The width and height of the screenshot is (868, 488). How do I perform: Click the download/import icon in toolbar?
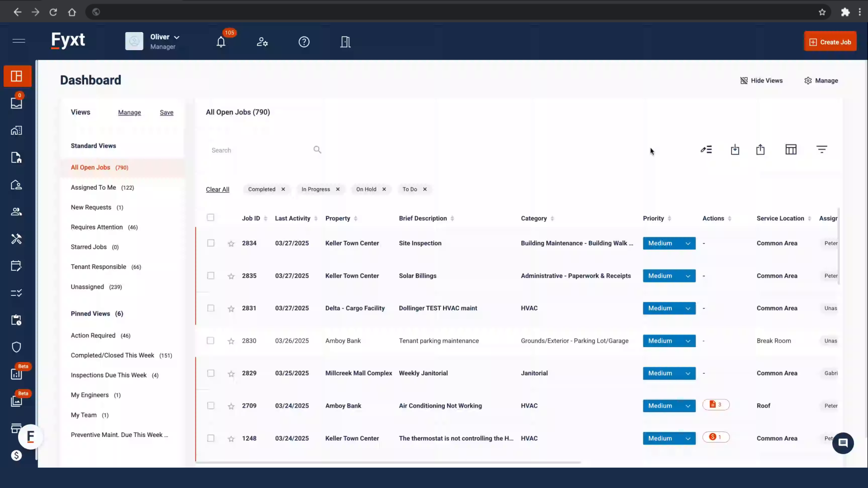tap(735, 150)
